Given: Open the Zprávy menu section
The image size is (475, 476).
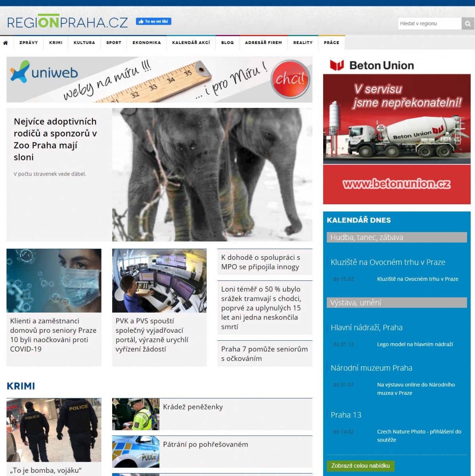Looking at the screenshot, I should click(x=29, y=43).
